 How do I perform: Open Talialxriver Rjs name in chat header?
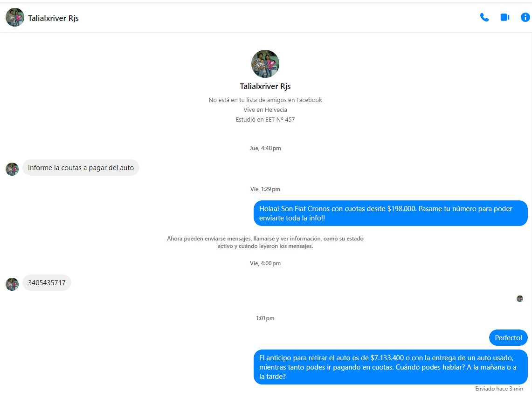click(x=53, y=18)
